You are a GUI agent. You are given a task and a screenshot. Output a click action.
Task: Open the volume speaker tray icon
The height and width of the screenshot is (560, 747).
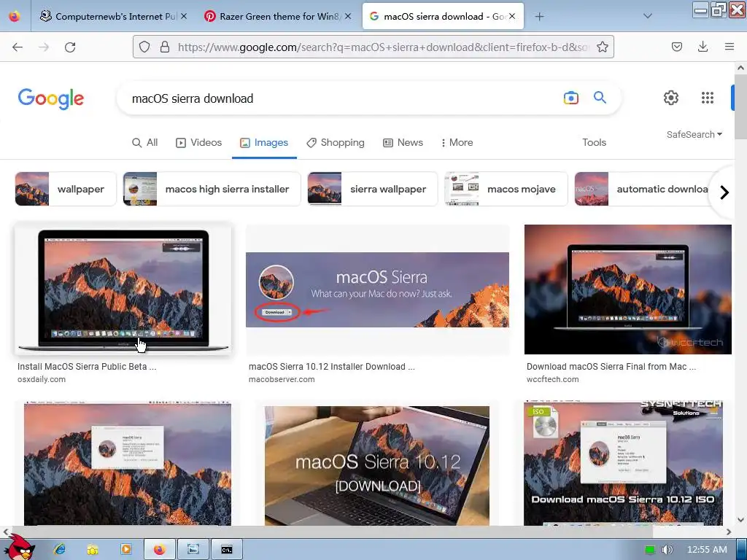667,550
